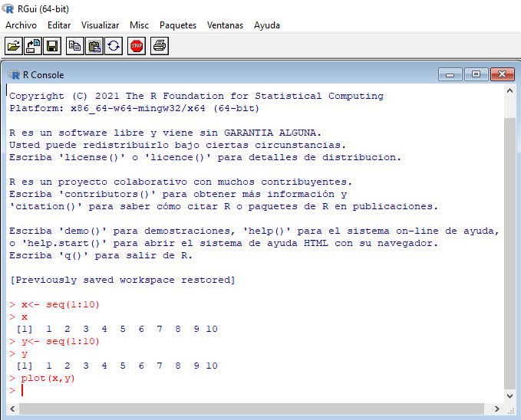Screen dimensions: 521x420
Task: Click the 'GARANTIA ALGUNA' software line
Action: tap(165, 133)
